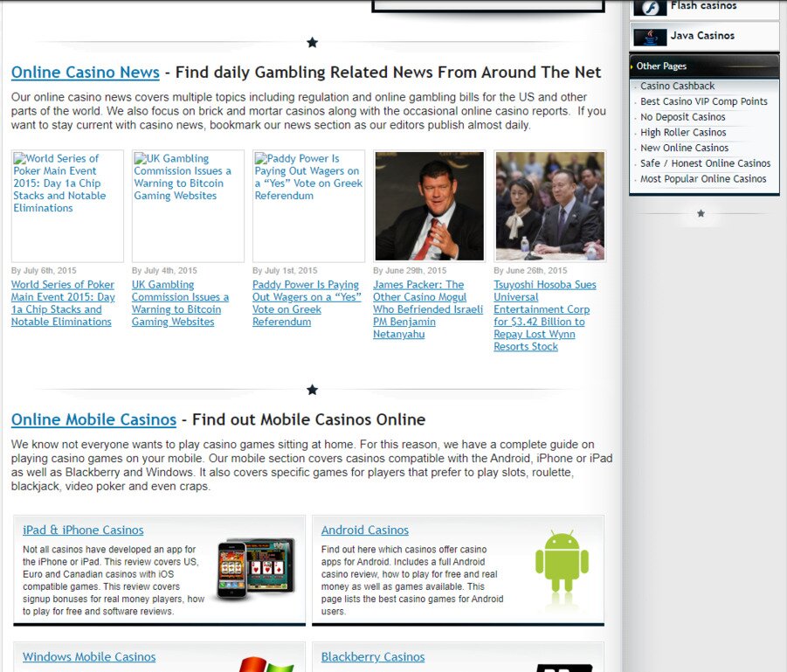This screenshot has width=787, height=672.
Task: Open Safe / Honest Online Casinos page
Action: [705, 163]
